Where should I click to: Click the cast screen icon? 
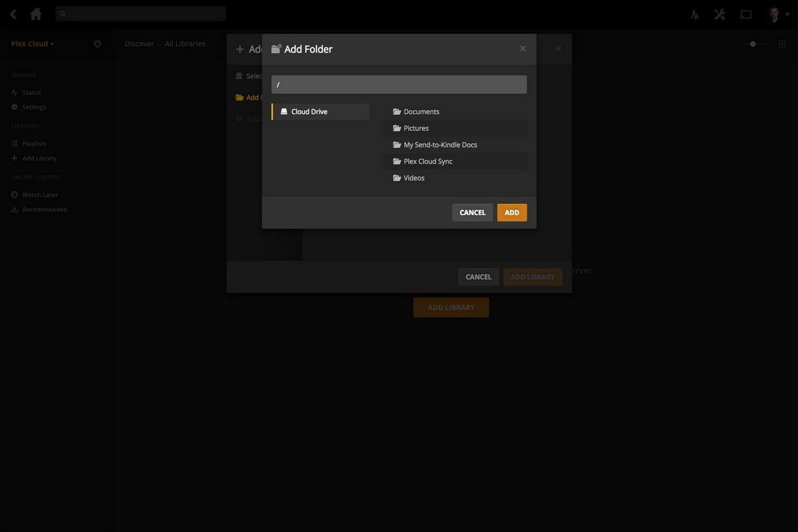coord(746,15)
